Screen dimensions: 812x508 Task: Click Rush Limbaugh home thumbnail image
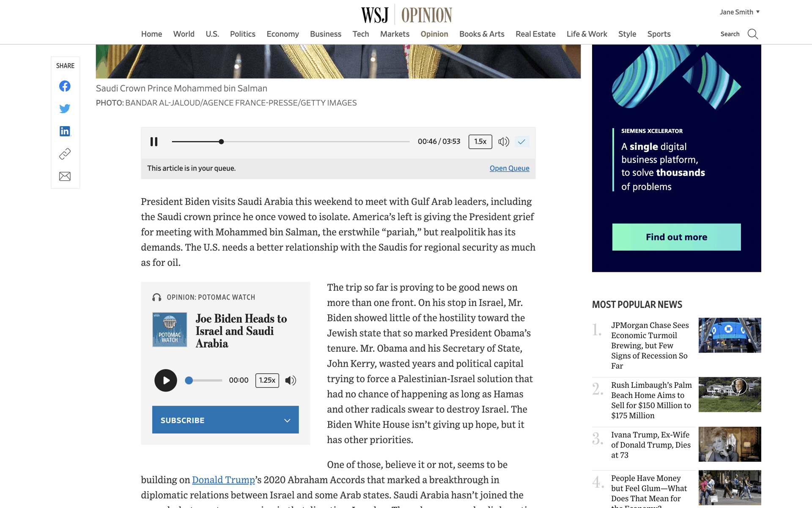coord(730,395)
